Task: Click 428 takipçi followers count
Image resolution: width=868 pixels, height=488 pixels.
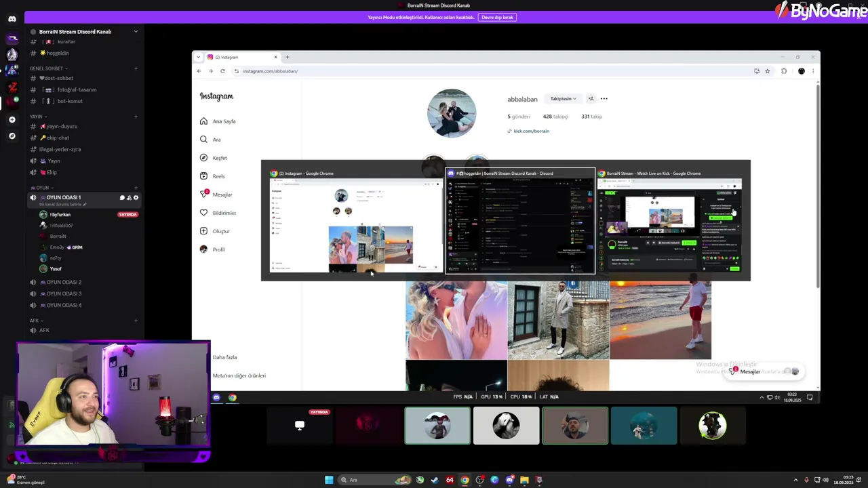Action: (x=555, y=117)
